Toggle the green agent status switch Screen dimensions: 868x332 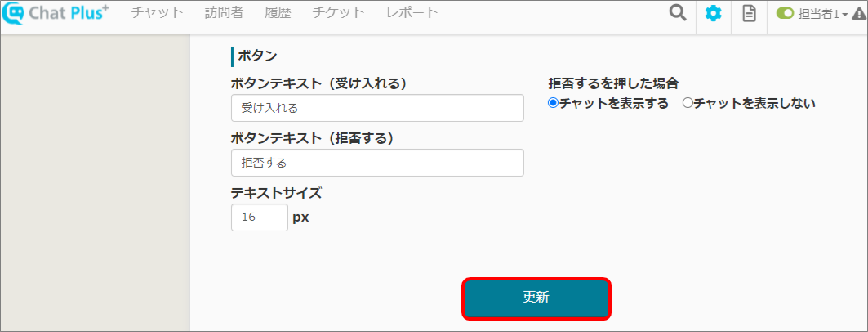[x=785, y=14]
